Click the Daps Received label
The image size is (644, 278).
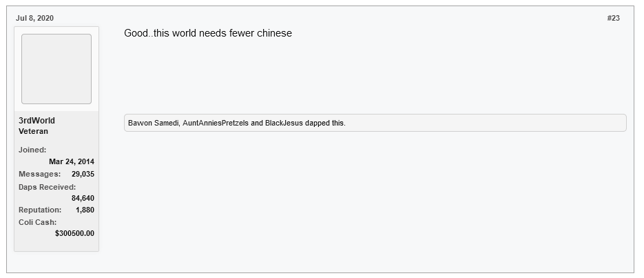[x=47, y=187]
